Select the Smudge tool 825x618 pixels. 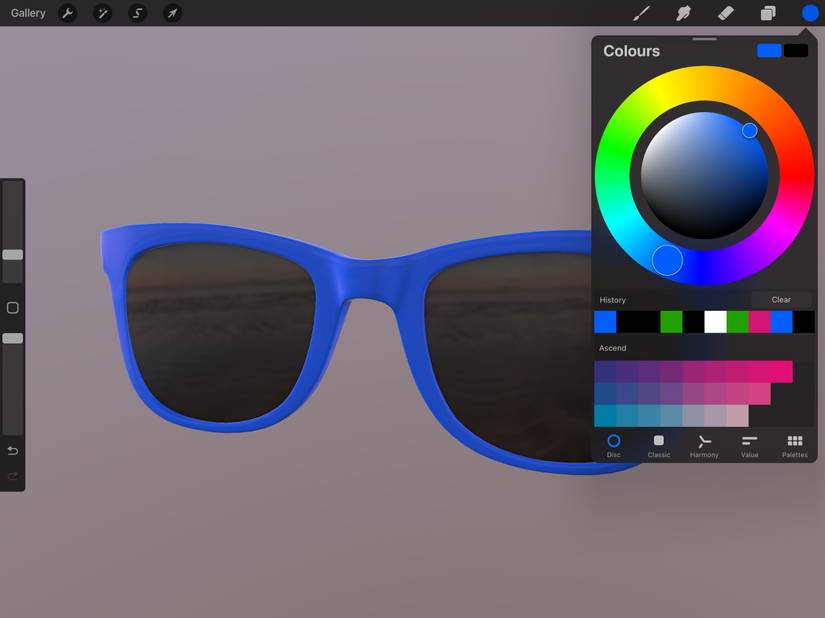[683, 13]
